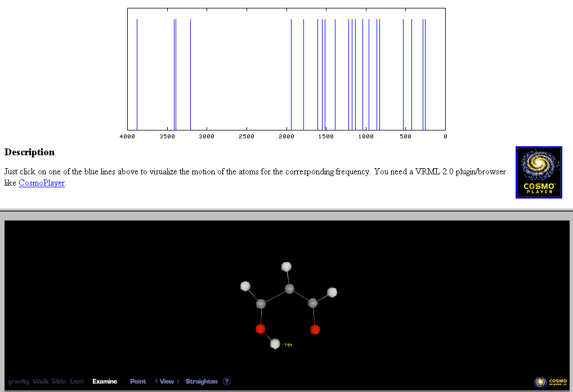The width and height of the screenshot is (573, 392).
Task: Go to next viewpoint arrow right of View
Action: tap(178, 381)
